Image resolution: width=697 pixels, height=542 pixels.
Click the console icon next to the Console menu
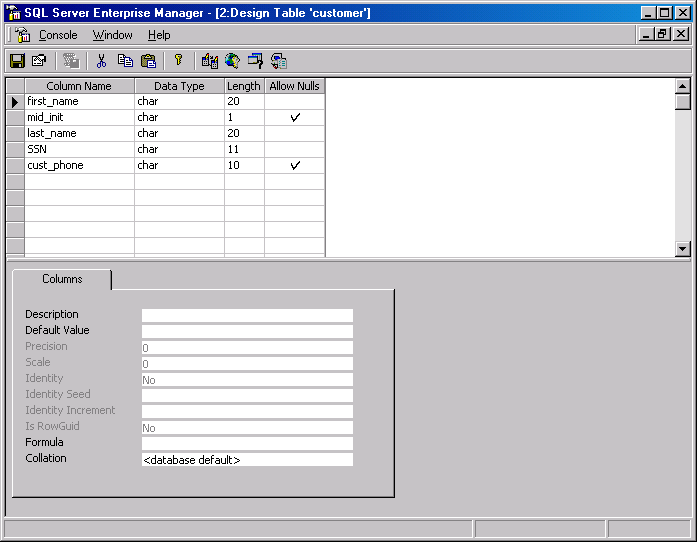coord(22,35)
